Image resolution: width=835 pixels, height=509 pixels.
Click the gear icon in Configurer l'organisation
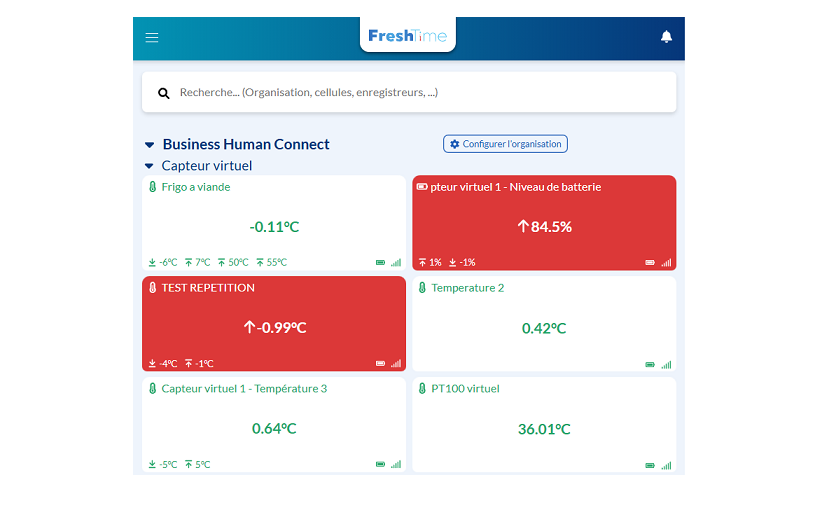point(455,144)
